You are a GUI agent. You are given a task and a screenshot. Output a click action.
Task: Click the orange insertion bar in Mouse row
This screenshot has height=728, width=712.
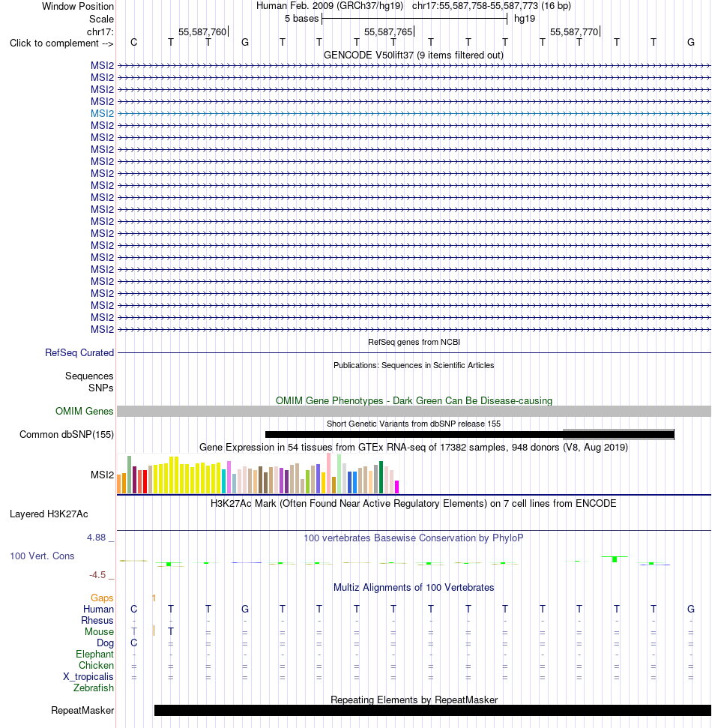(154, 631)
